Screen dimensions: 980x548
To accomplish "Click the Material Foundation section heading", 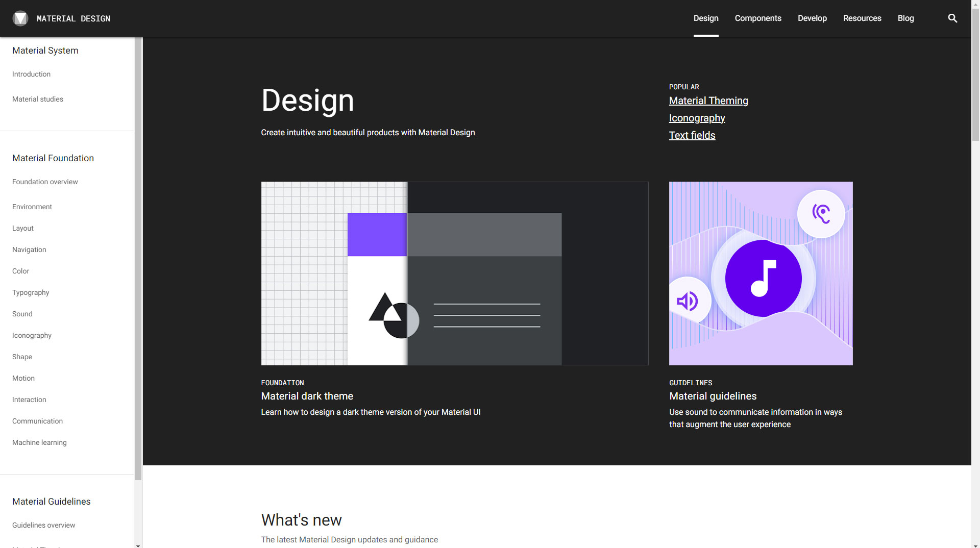I will (x=53, y=158).
